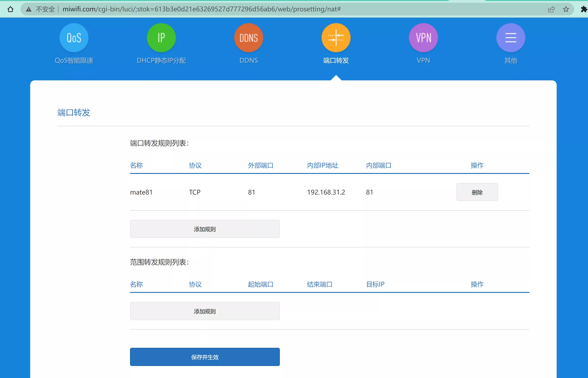Add a rule to the range forwarding list
The width and height of the screenshot is (588, 378).
click(204, 311)
